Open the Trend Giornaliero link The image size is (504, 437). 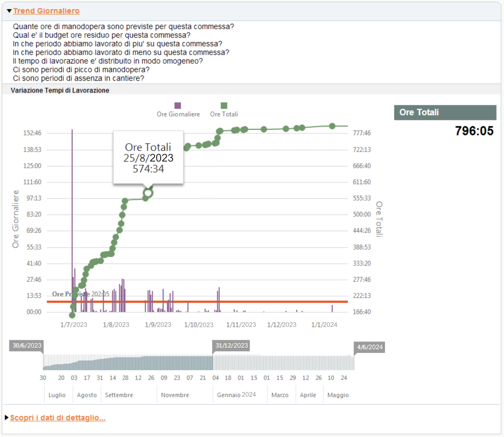coord(46,11)
